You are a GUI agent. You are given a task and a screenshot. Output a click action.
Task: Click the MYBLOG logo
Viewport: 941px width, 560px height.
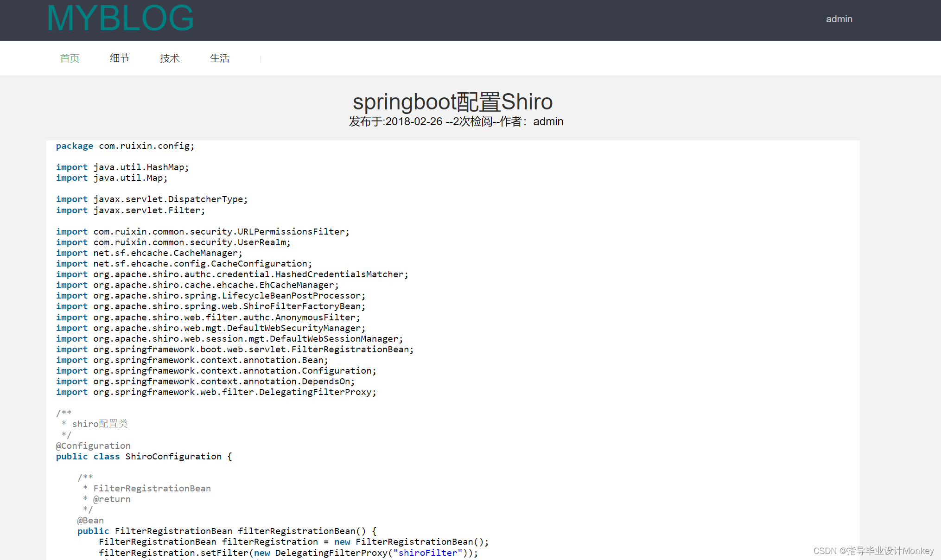coord(120,18)
